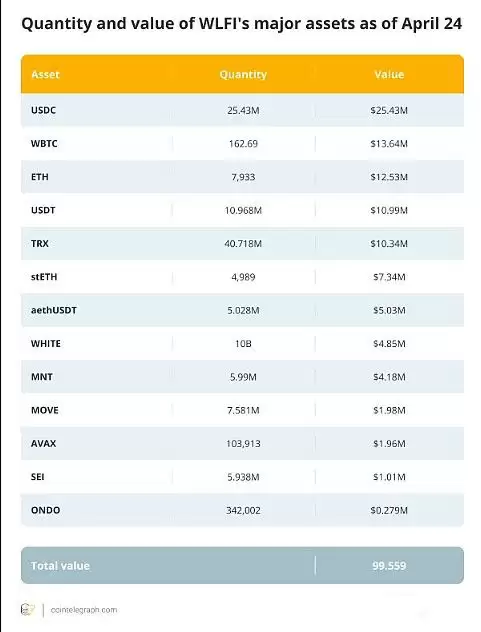Click the WHITE quantity 10B cell
Screen dimensions: 481x632
click(243, 343)
